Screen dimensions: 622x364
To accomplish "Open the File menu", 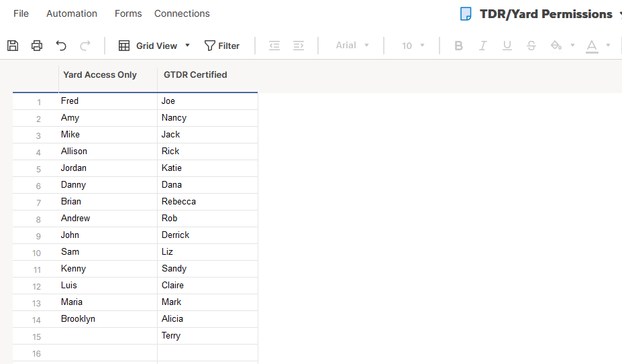I will [21, 13].
